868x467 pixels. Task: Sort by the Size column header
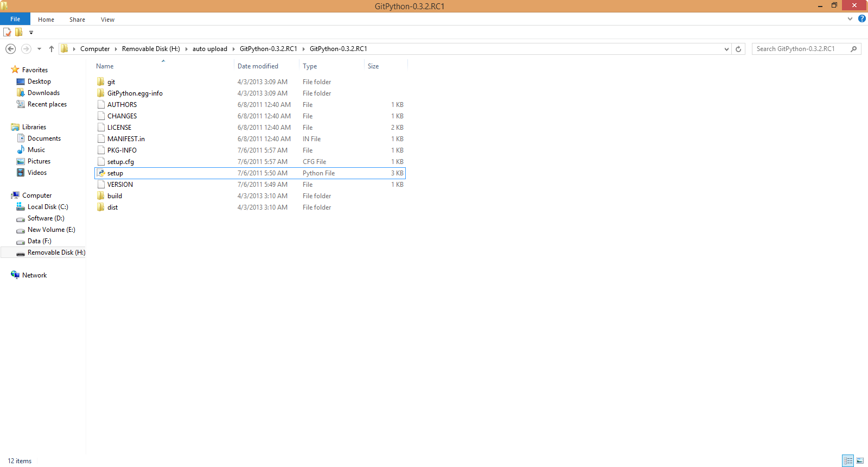pos(373,66)
